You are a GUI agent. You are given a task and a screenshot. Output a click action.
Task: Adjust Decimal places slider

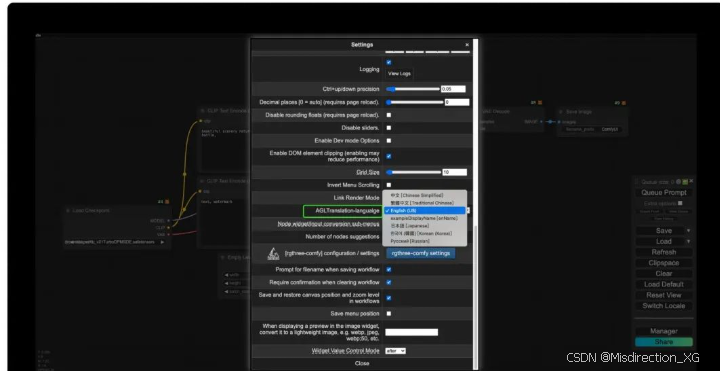coord(414,102)
